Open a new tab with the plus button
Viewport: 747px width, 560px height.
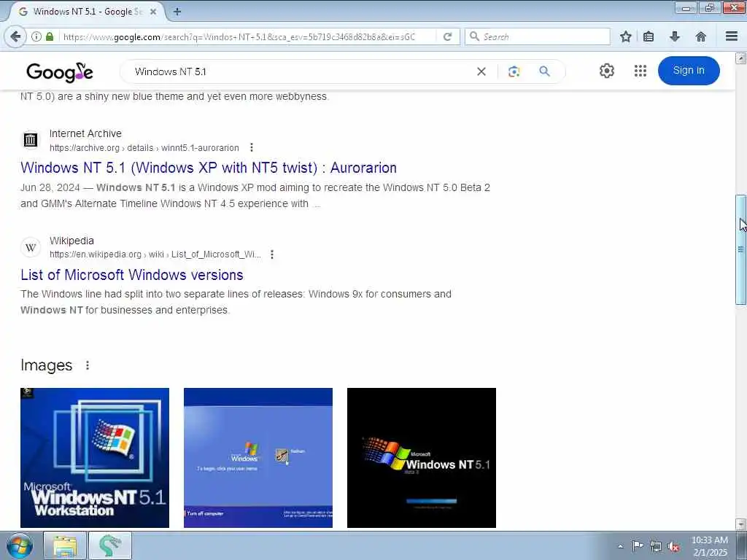click(x=177, y=12)
